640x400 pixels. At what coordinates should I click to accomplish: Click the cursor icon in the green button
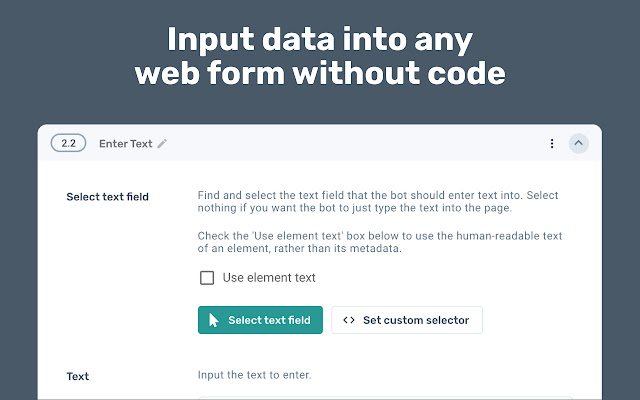(x=214, y=320)
